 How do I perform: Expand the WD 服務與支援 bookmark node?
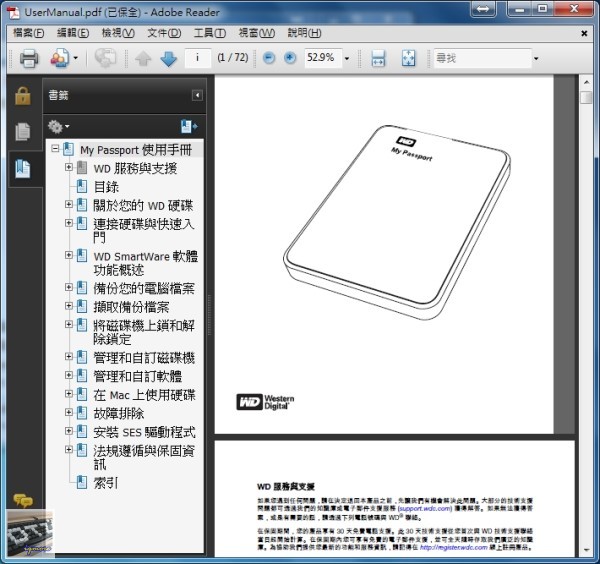coord(68,167)
